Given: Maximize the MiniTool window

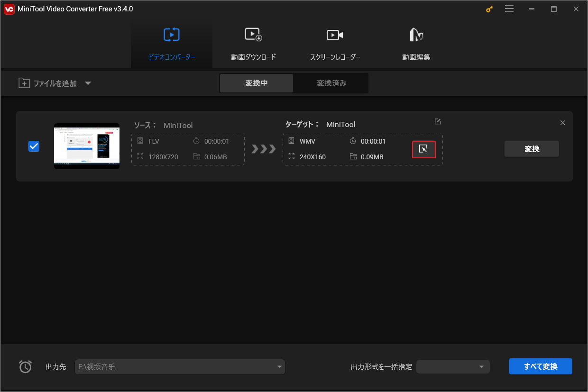Looking at the screenshot, I should point(553,9).
